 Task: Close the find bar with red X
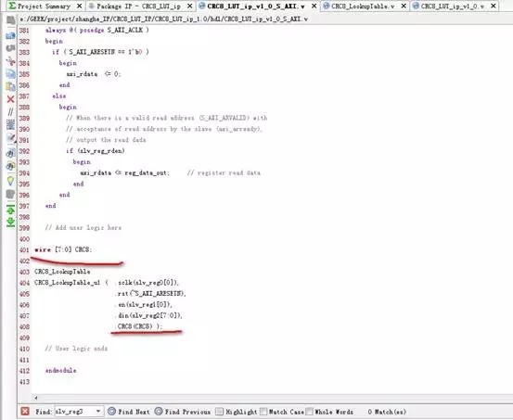point(25,412)
